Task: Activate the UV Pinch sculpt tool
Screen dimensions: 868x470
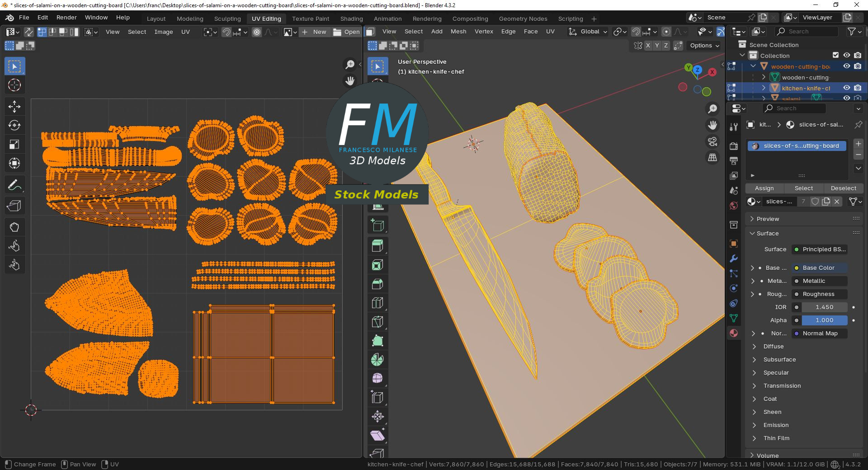Action: tap(14, 265)
